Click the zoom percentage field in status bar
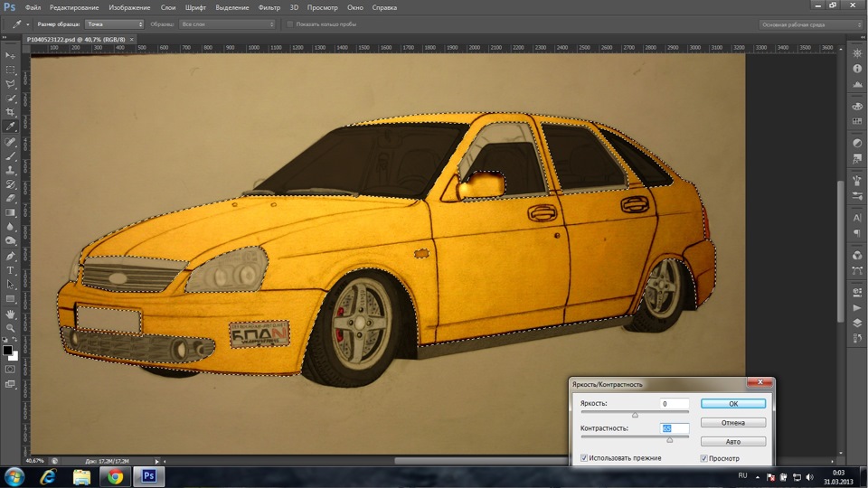Image resolution: width=868 pixels, height=488 pixels. (x=34, y=461)
